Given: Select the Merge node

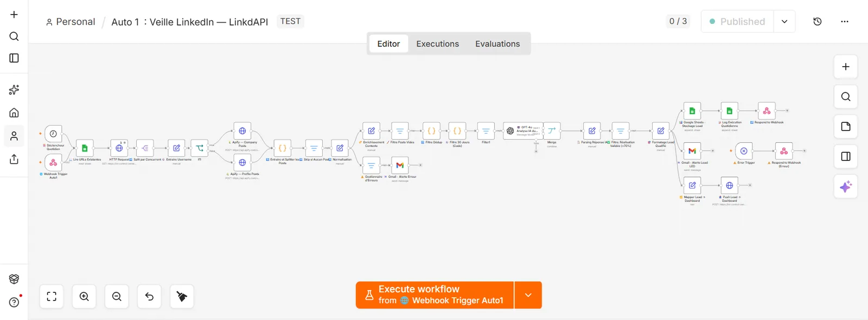Looking at the screenshot, I should tap(552, 131).
